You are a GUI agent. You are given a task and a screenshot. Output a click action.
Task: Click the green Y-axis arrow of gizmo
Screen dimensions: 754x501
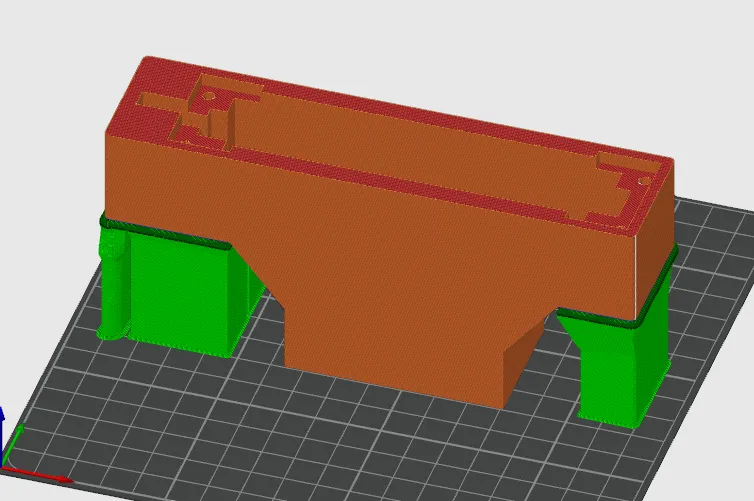13,443
